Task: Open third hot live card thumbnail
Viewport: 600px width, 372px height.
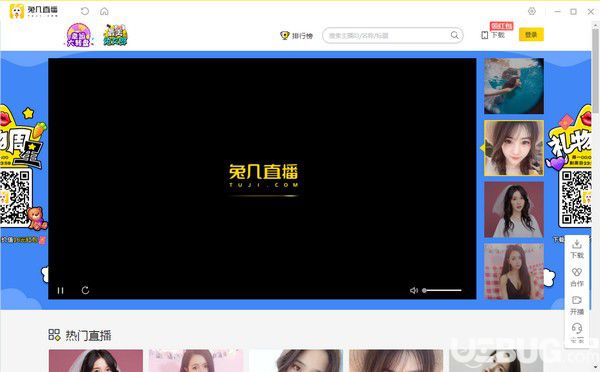Action: point(296,361)
